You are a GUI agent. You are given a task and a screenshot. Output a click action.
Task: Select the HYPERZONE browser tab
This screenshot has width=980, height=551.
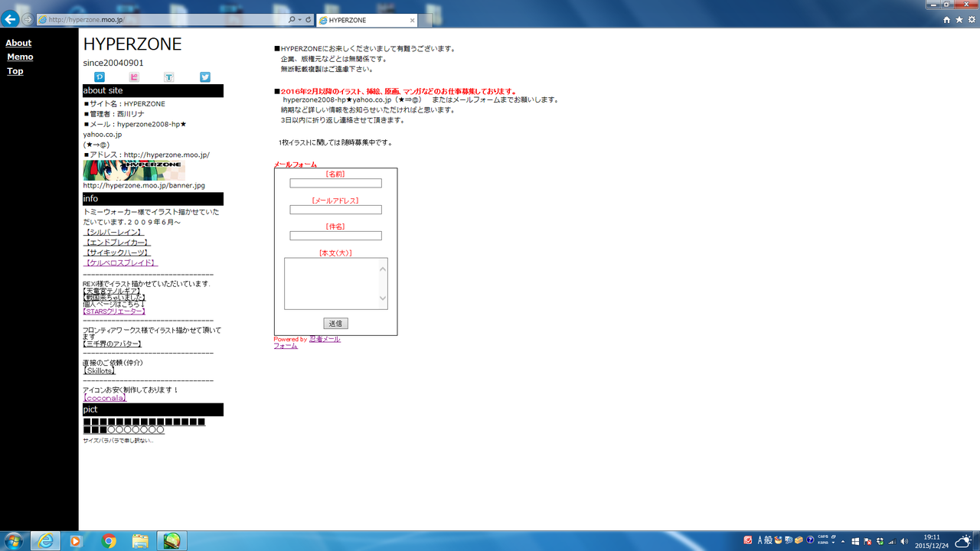coord(367,20)
